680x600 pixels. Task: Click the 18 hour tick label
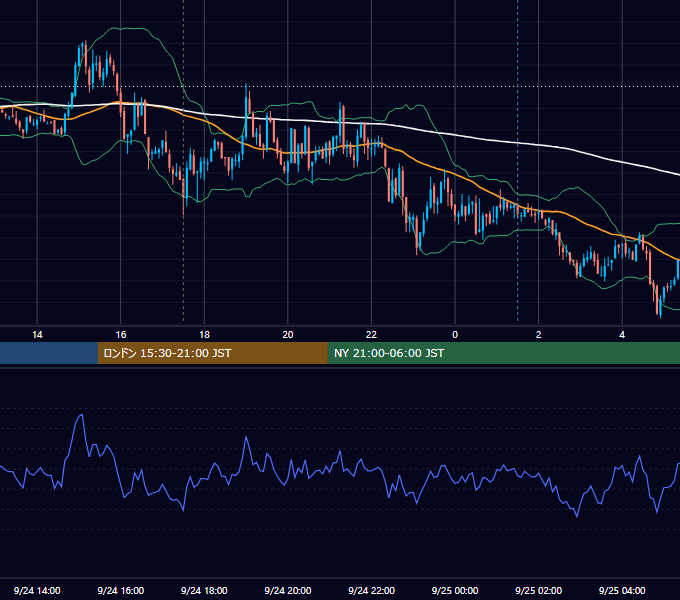pos(204,335)
